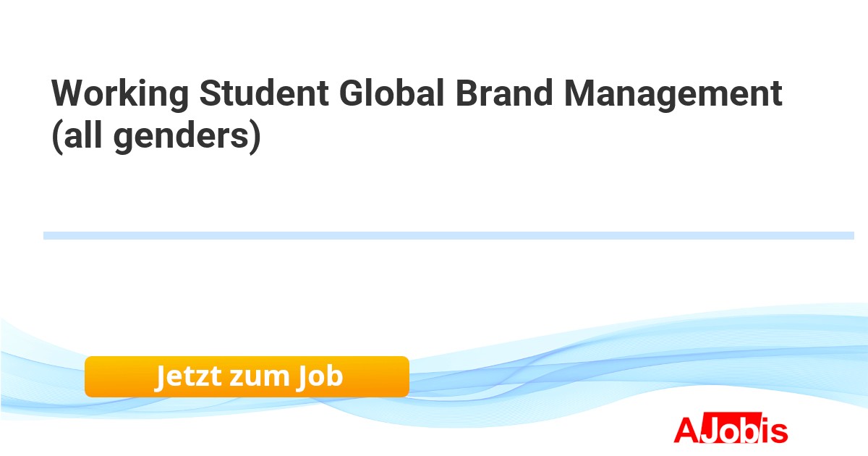This screenshot has width=868, height=456.
Task: Click the orange "Jetzt zum Job" button
Action: [x=247, y=376]
